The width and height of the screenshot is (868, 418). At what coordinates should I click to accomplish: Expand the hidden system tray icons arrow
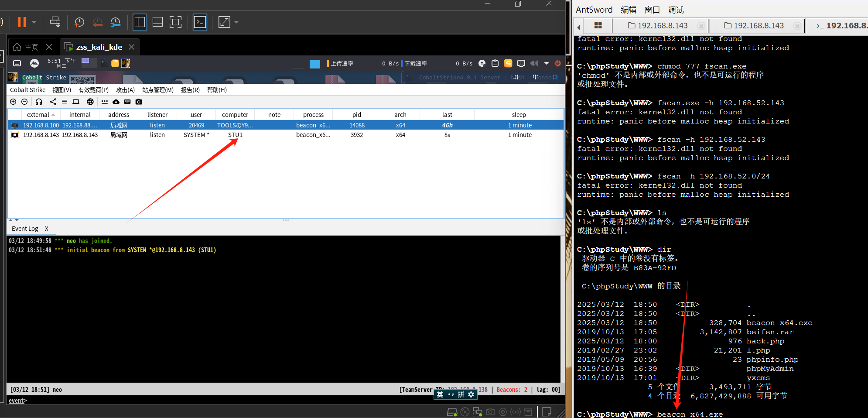pos(547,63)
